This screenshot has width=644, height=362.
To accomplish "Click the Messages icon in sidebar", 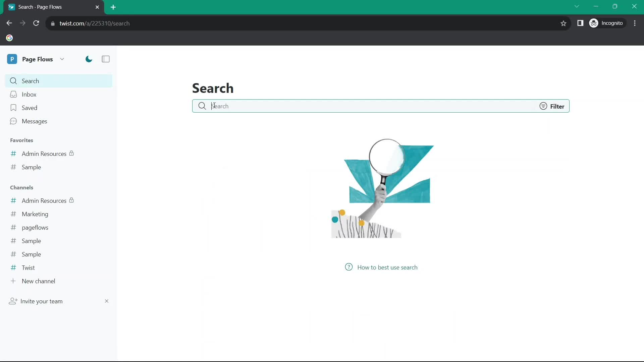I will pyautogui.click(x=13, y=121).
